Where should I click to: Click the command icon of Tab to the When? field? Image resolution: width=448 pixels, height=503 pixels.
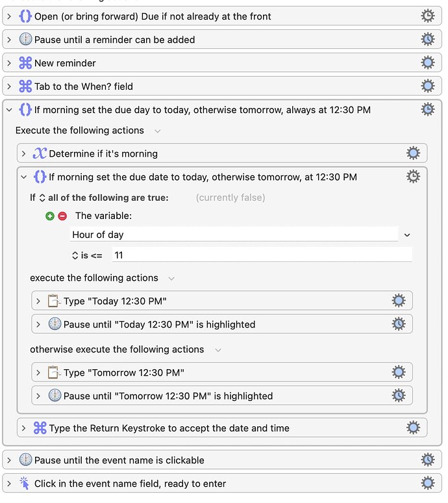[25, 86]
